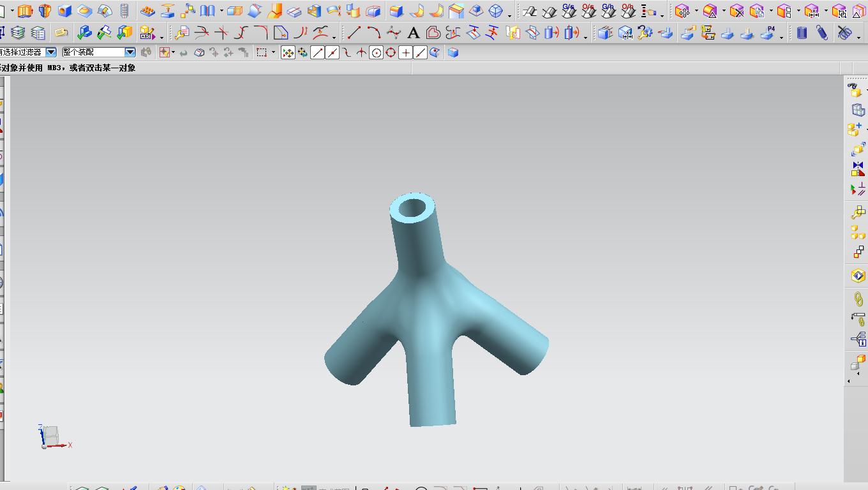Toggle the Intersection snap option
The width and height of the screenshot is (868, 490).
(x=361, y=53)
